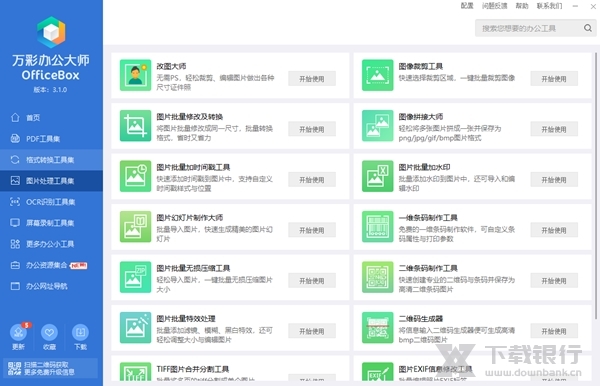600x386 pixels.
Task: Open PDF工具集 in sidebar
Action: 51,138
